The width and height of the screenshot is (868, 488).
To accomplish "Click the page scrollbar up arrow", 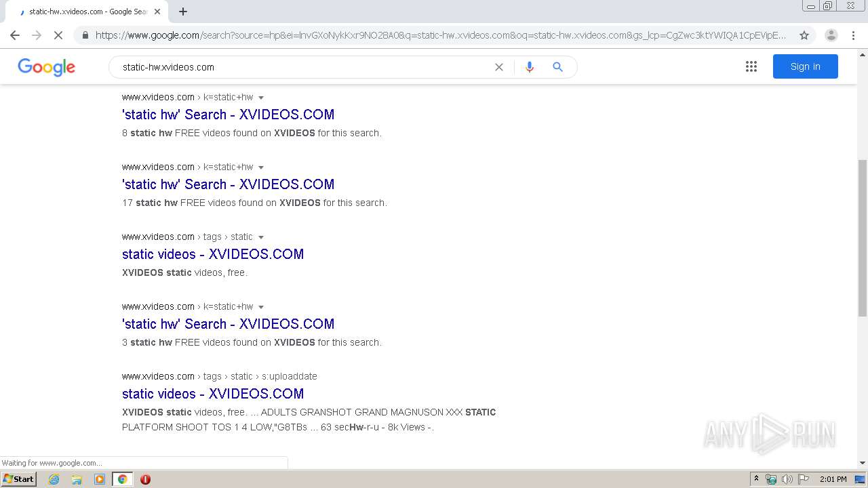I will (863, 54).
